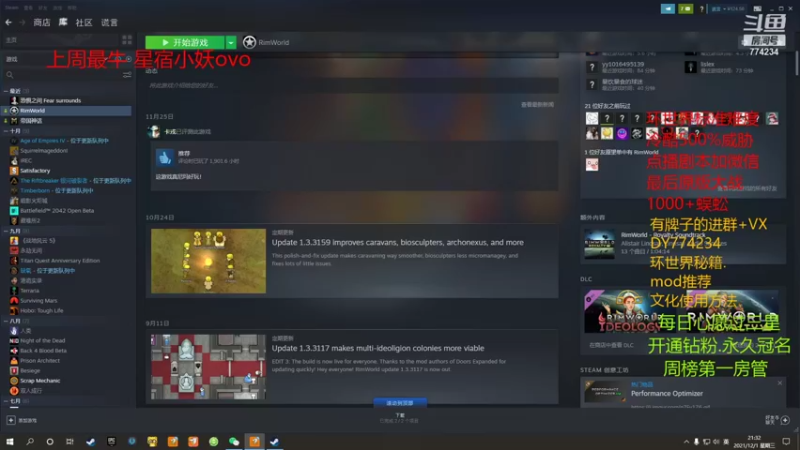Select Titan Quest Anniversary Edition
Screen dimensions: 800x450
(60, 261)
